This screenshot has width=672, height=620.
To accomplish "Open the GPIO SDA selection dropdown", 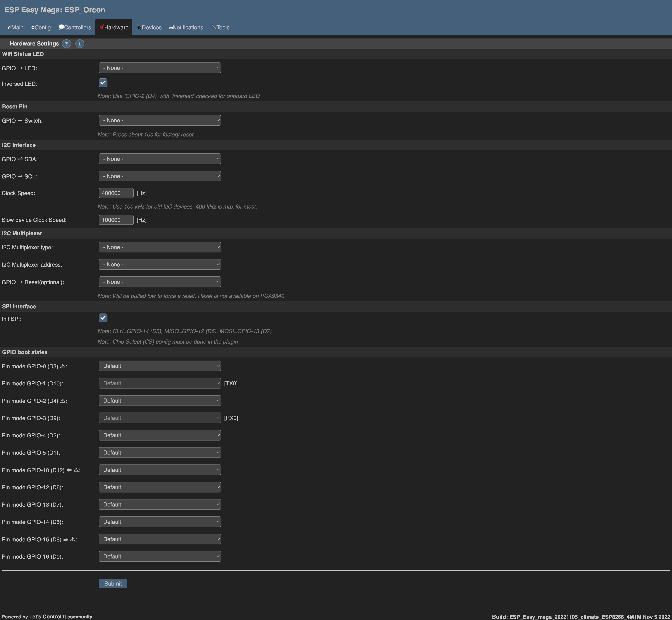I will tap(159, 159).
